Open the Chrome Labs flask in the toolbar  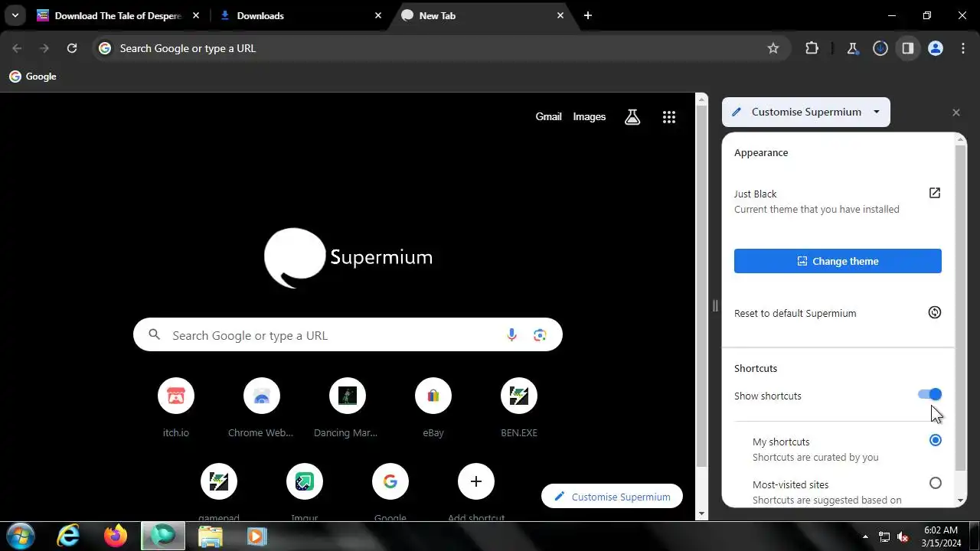point(853,48)
